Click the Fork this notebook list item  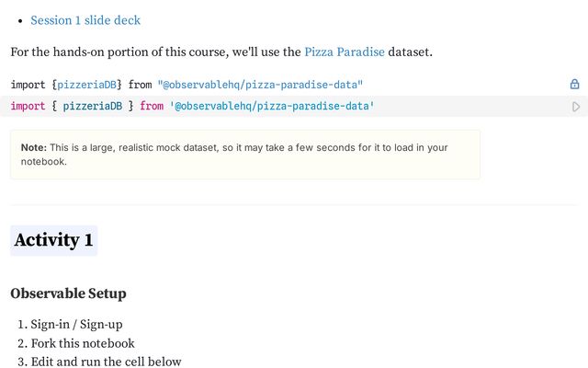coord(83,343)
